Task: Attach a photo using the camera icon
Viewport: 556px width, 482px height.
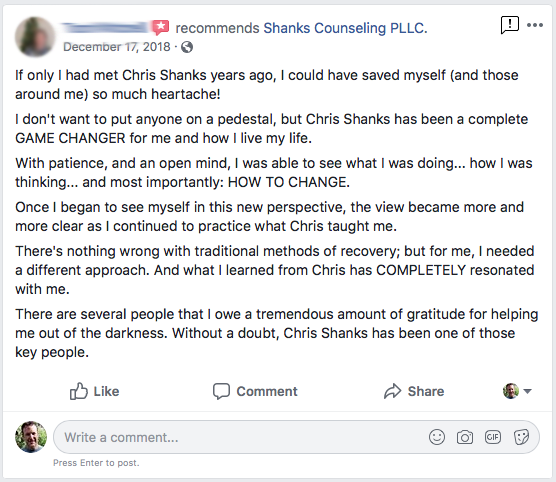Action: 465,437
